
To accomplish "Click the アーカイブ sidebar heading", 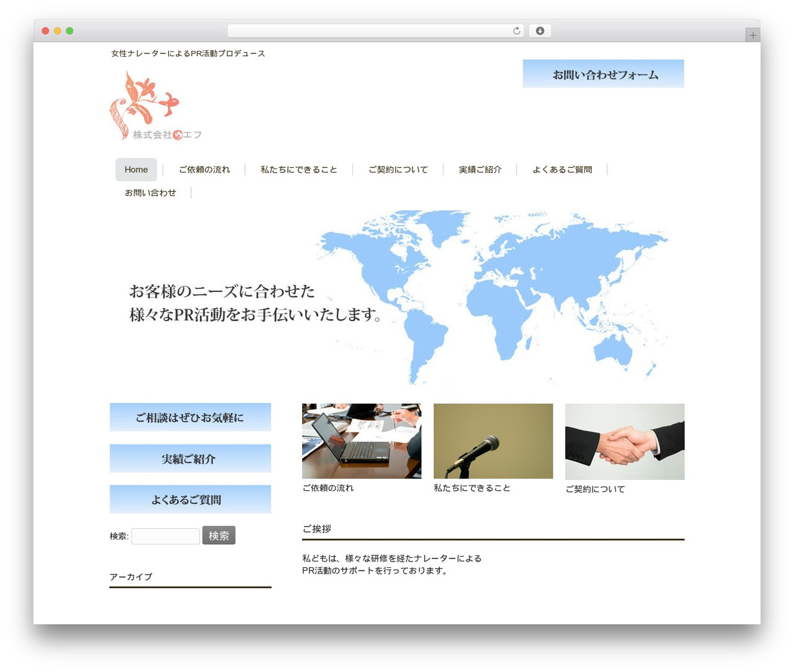I will [x=131, y=577].
